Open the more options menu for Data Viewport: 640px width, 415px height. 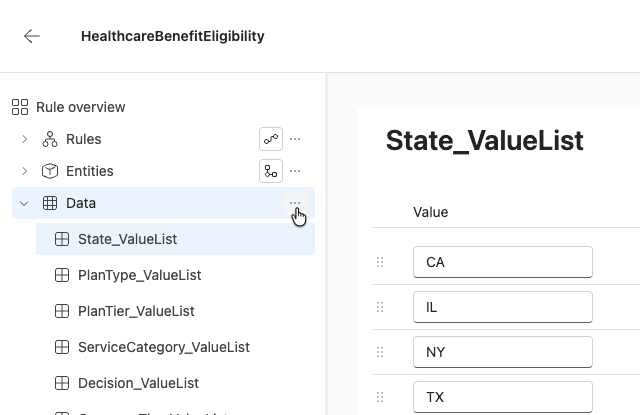295,203
